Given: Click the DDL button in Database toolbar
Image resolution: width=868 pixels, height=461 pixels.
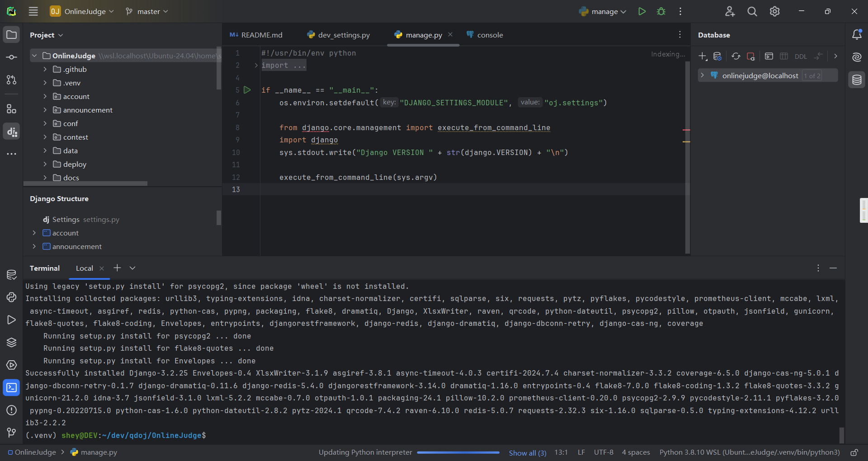Looking at the screenshot, I should pyautogui.click(x=801, y=56).
